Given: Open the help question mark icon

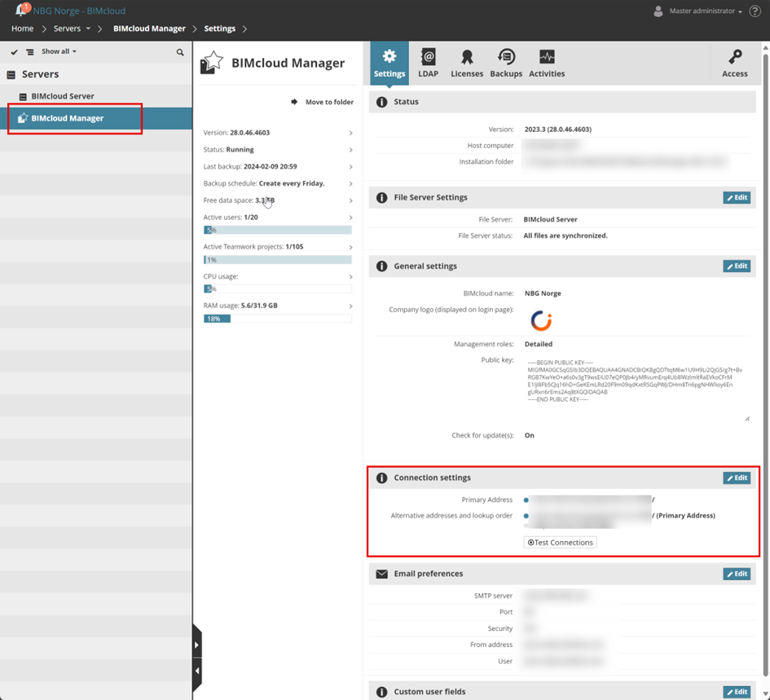Looking at the screenshot, I should [755, 11].
